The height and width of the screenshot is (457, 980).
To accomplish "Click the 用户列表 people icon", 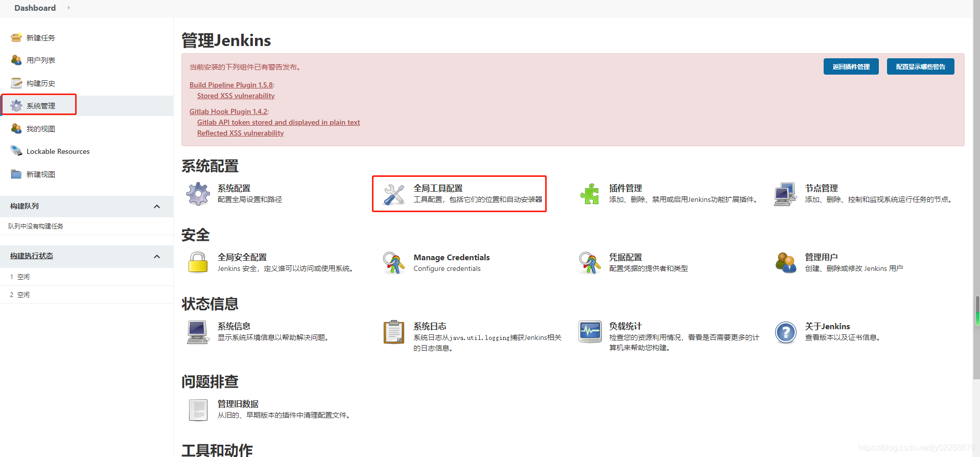I will click(16, 60).
